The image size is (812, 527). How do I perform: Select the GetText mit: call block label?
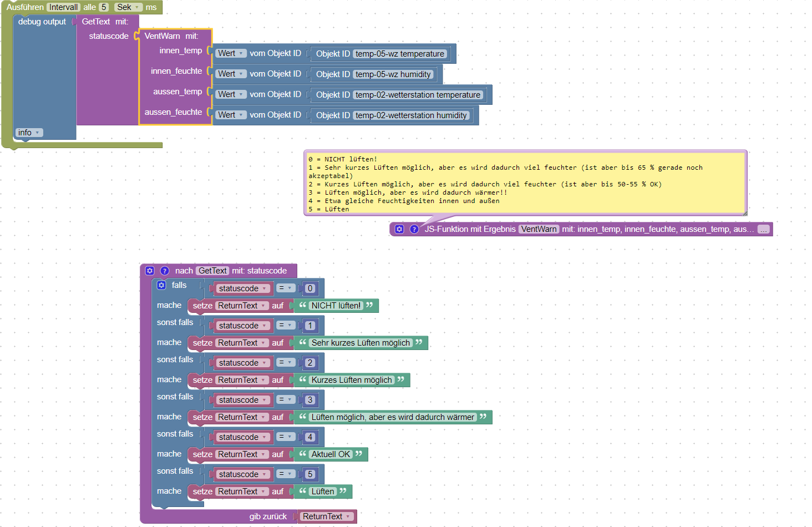(x=105, y=22)
